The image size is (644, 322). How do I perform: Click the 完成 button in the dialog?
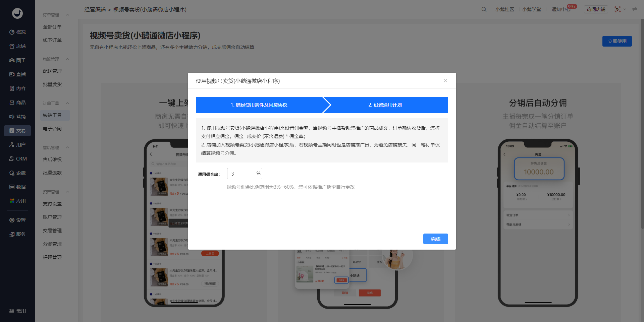point(435,239)
